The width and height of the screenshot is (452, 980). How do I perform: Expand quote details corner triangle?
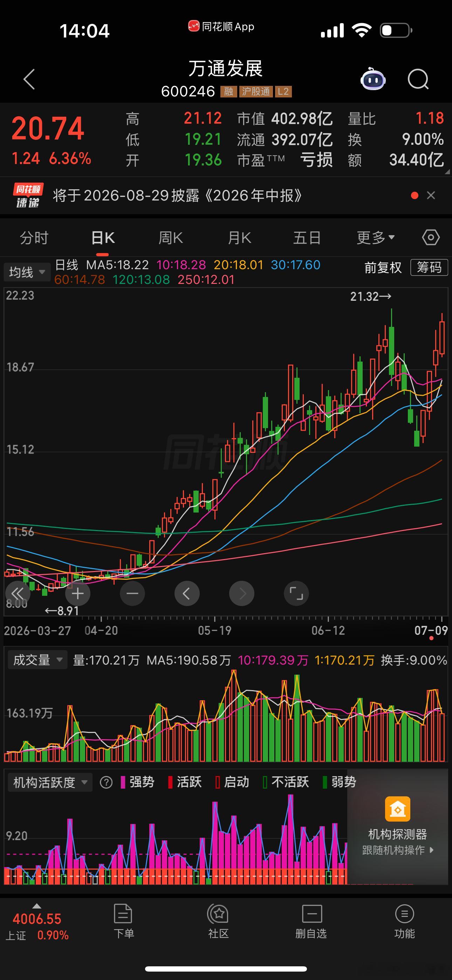click(447, 172)
